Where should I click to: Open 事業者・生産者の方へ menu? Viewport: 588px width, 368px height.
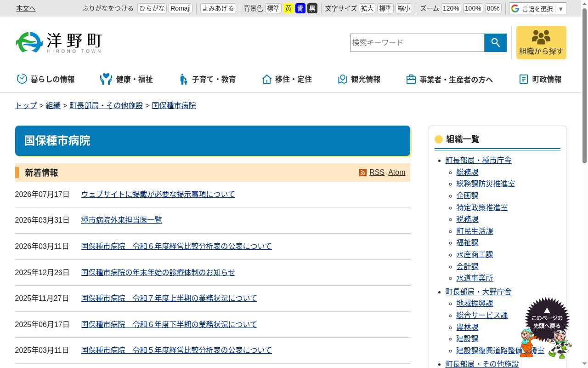449,79
